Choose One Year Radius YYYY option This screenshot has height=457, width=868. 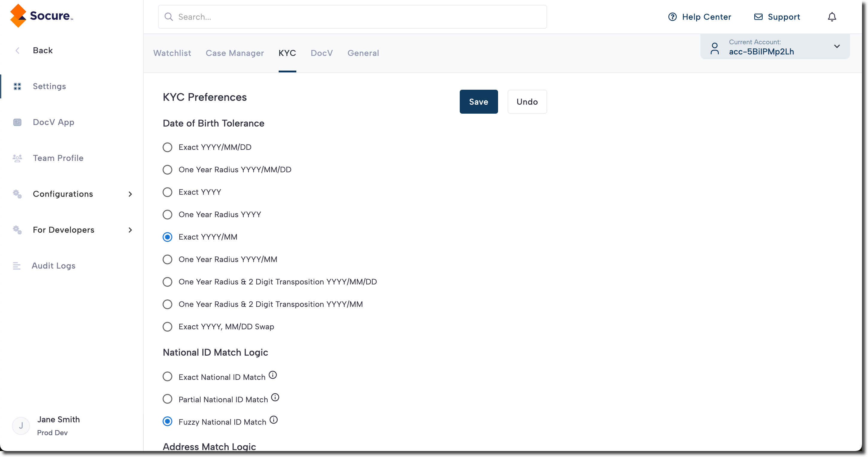point(168,214)
